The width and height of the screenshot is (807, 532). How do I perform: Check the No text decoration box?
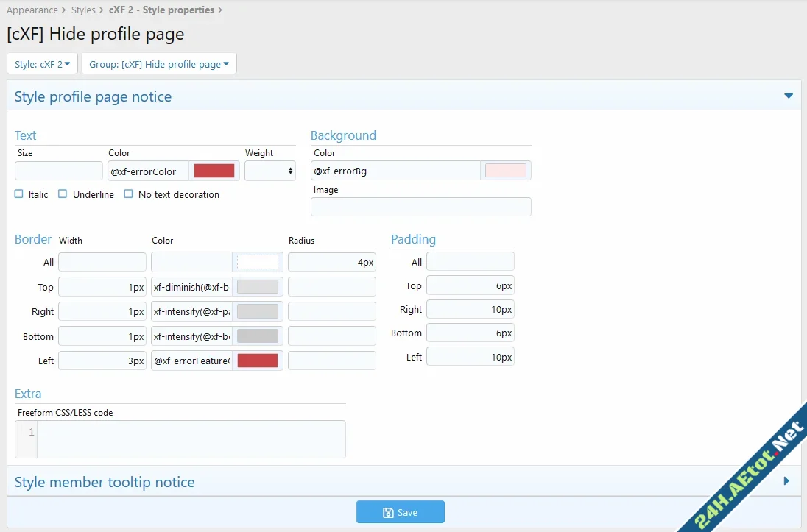[128, 194]
